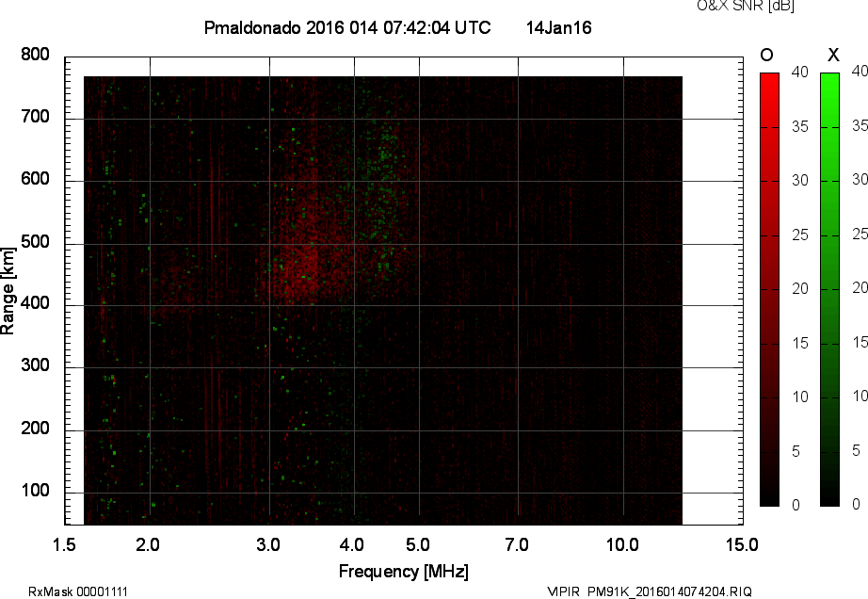The height and width of the screenshot is (599, 868).
Task: Click the green X-mode color bar
Action: tap(829, 289)
